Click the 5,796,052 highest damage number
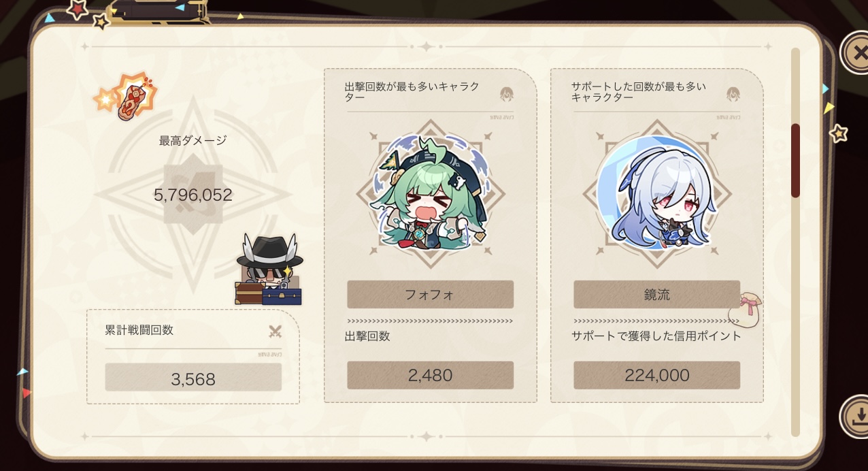This screenshot has width=868, height=471. pyautogui.click(x=193, y=195)
